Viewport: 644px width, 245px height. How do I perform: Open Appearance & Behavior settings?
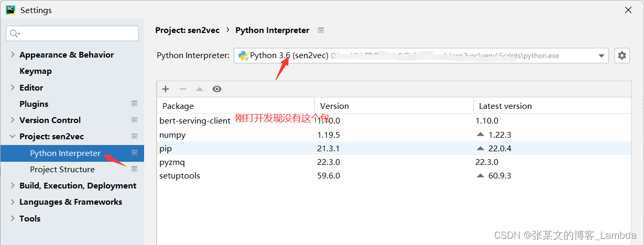coord(67,54)
